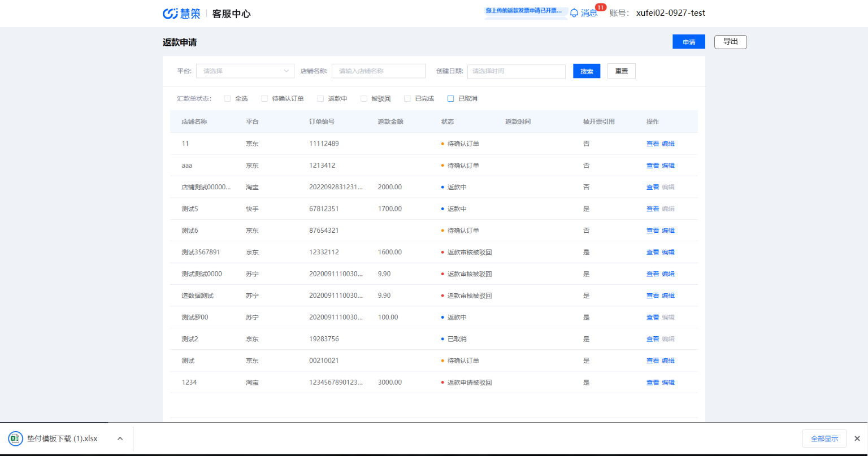
Task: Click the 3000.00 refund amount
Action: pyautogui.click(x=390, y=383)
